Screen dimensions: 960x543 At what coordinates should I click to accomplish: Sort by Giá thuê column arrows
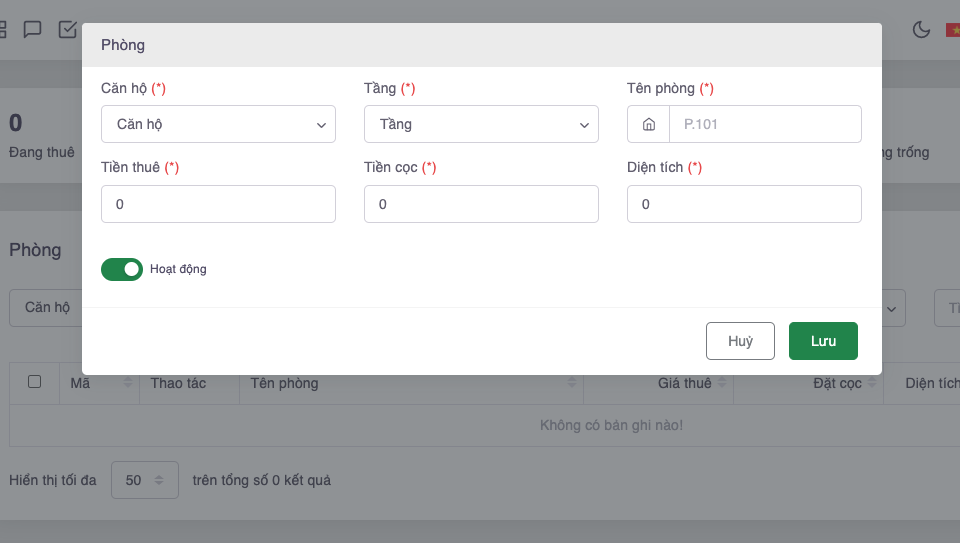point(722,383)
